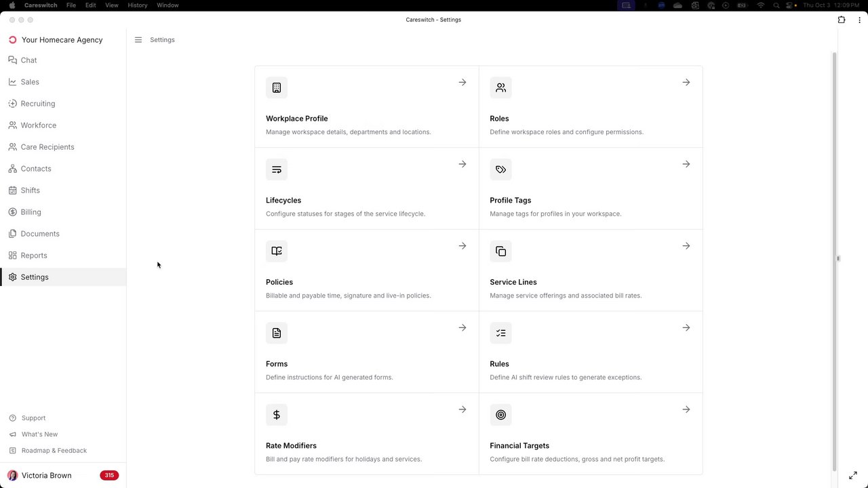Open Forms card via its arrow

click(x=462, y=328)
